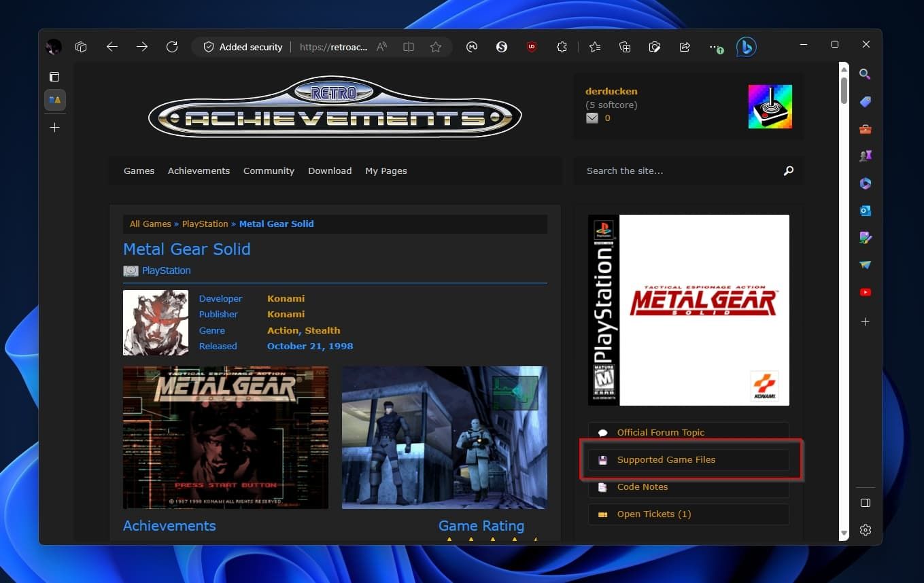Screen dimensions: 924x583
Task: Open the Games menu
Action: coord(139,171)
